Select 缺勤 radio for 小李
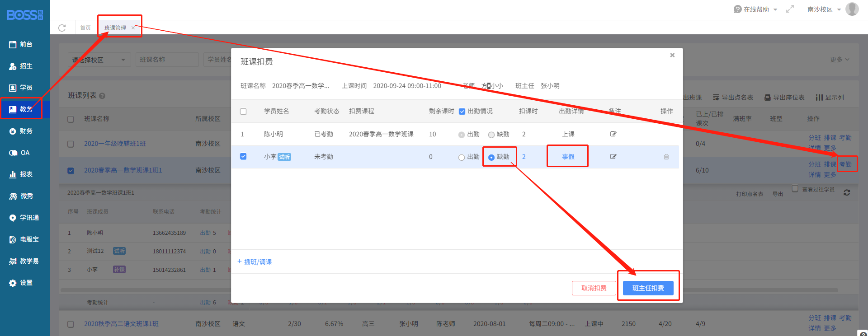The width and height of the screenshot is (868, 336). (x=491, y=158)
